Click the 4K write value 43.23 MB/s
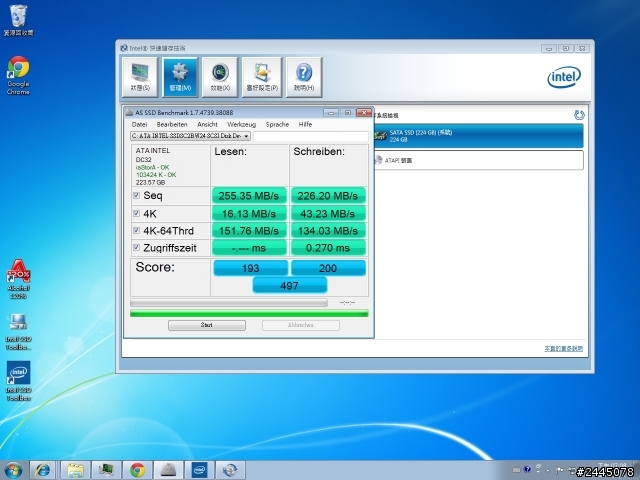This screenshot has width=640, height=480. (x=328, y=213)
